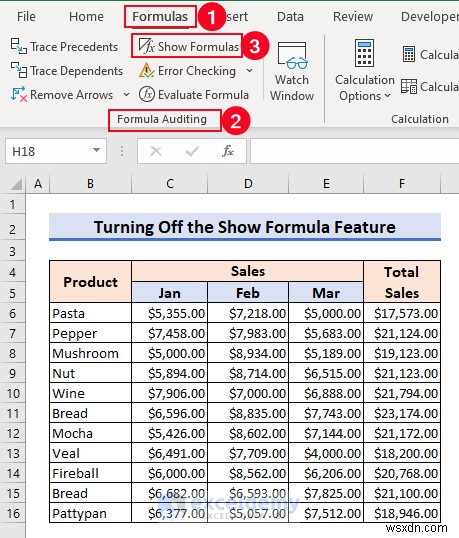459x538 pixels.
Task: Select the title cell 'Turning Off the Show Formula Feature'
Action: [x=245, y=227]
